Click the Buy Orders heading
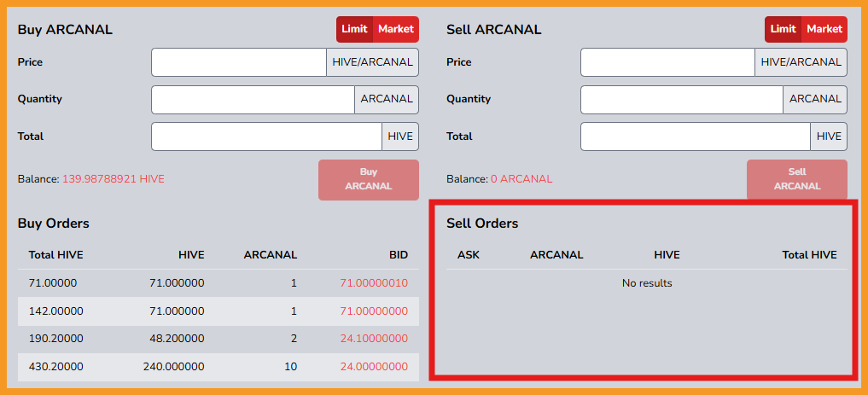The height and width of the screenshot is (395, 868). pyautogui.click(x=53, y=224)
